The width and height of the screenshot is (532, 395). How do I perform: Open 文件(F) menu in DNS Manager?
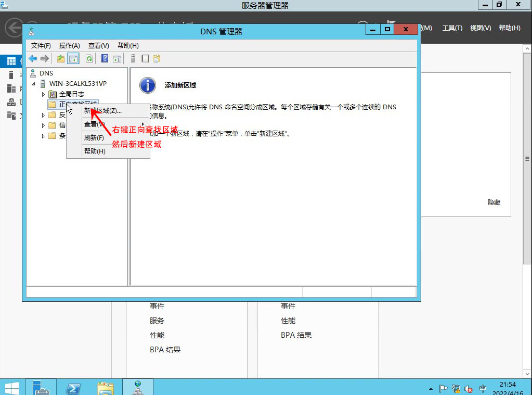tap(41, 45)
